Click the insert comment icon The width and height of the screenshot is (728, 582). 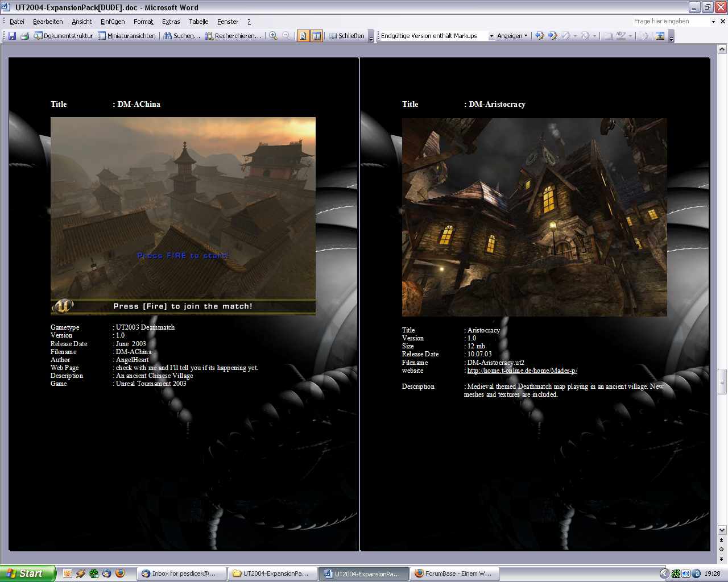point(608,36)
